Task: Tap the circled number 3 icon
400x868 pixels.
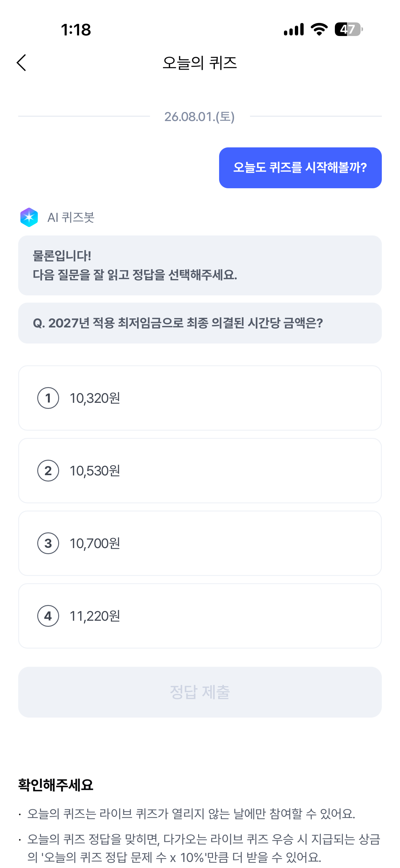Action: [x=48, y=543]
